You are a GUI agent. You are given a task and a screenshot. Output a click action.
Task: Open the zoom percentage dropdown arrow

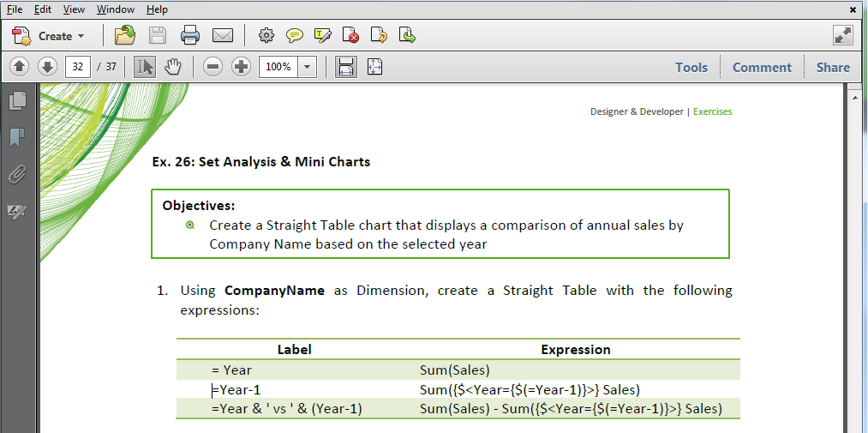click(x=308, y=67)
